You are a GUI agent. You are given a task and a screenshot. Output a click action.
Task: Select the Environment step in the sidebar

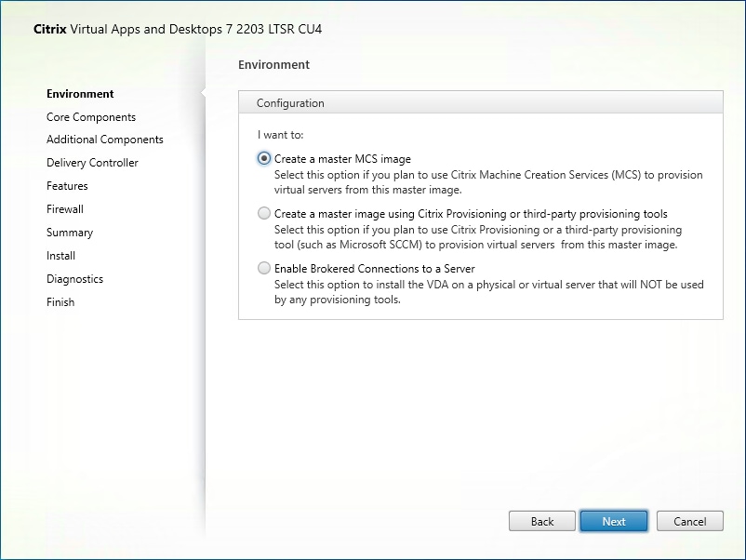tap(80, 93)
